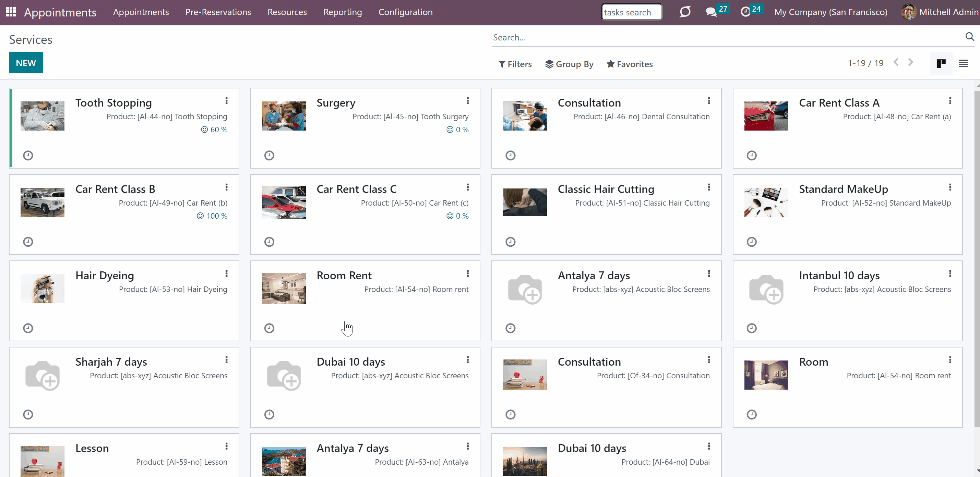Open three-dot menu on Antalya 7 days Acoustic card

tap(709, 273)
